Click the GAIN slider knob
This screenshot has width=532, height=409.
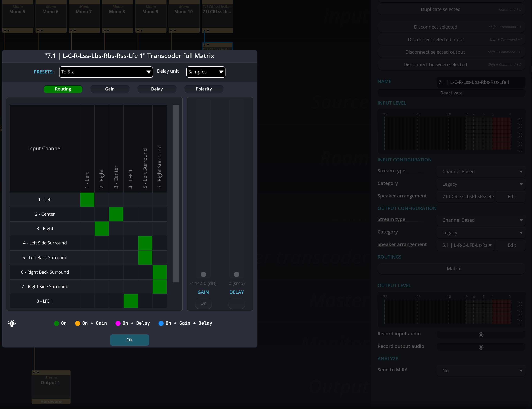pos(203,274)
